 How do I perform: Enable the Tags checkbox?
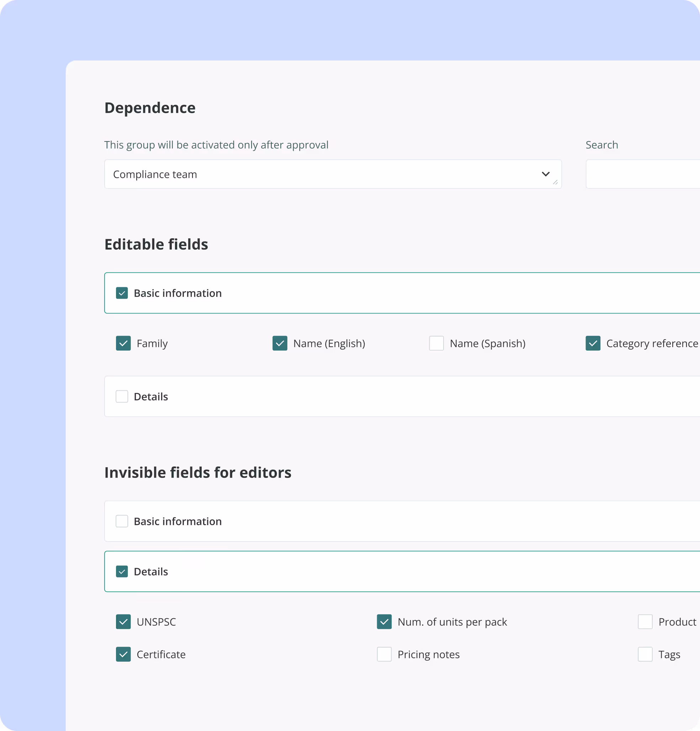645,654
